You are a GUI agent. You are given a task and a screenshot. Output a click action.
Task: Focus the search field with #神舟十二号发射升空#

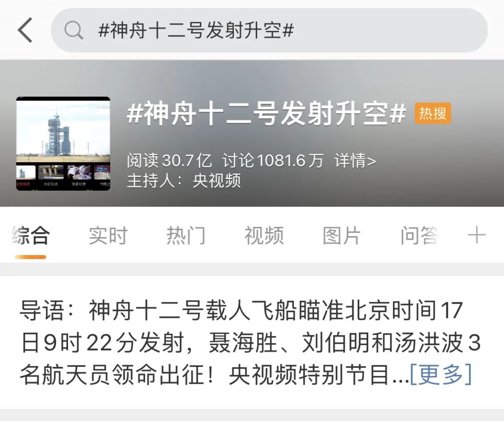coord(269,30)
